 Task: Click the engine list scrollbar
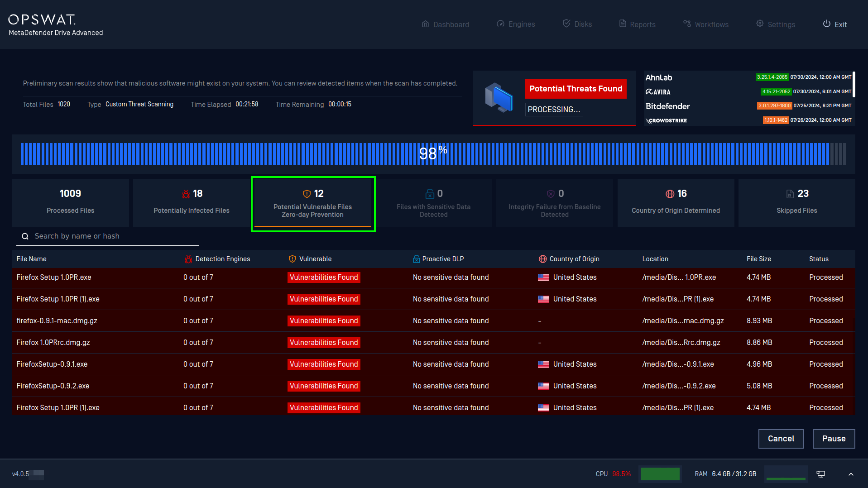click(x=854, y=84)
